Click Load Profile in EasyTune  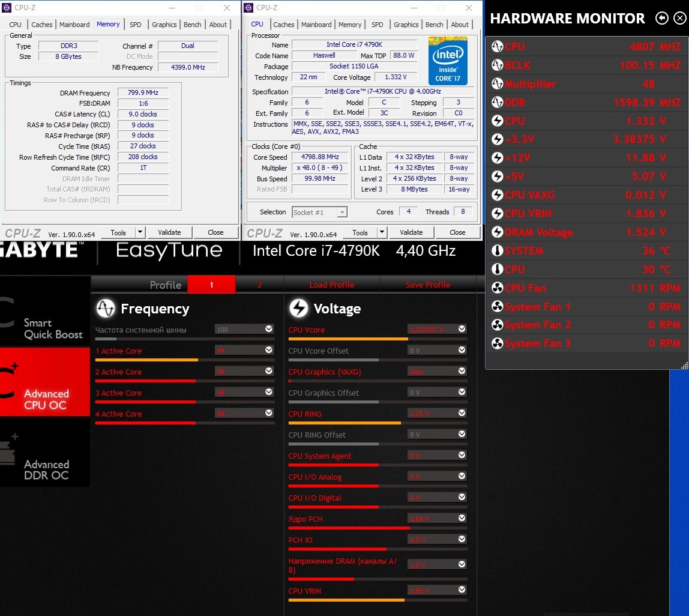(x=332, y=285)
